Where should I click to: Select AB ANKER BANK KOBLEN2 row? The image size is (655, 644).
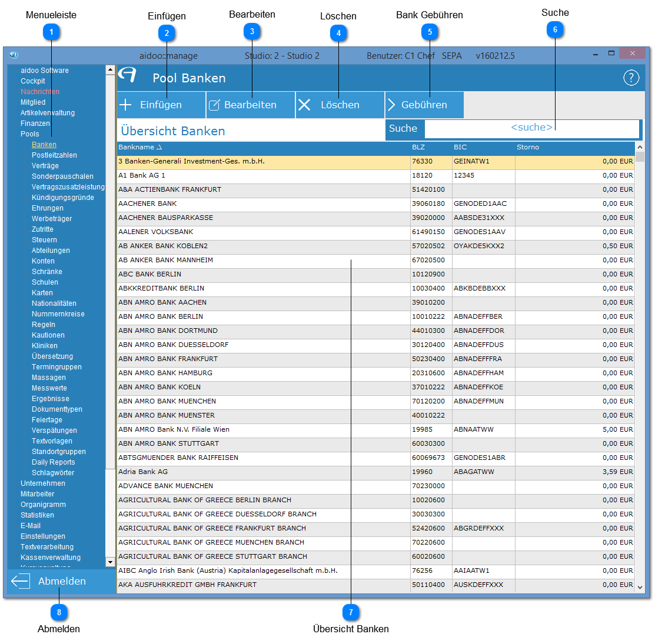click(x=376, y=246)
